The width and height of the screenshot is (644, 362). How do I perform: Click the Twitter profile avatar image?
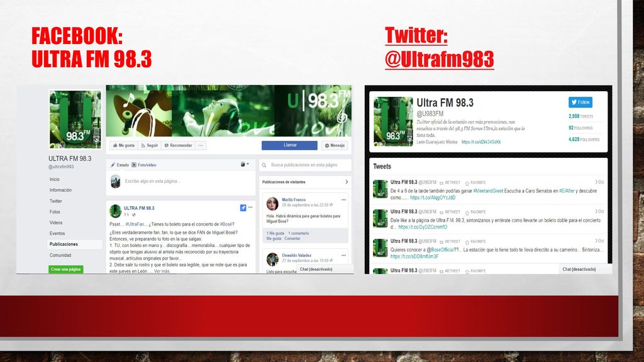(393, 121)
